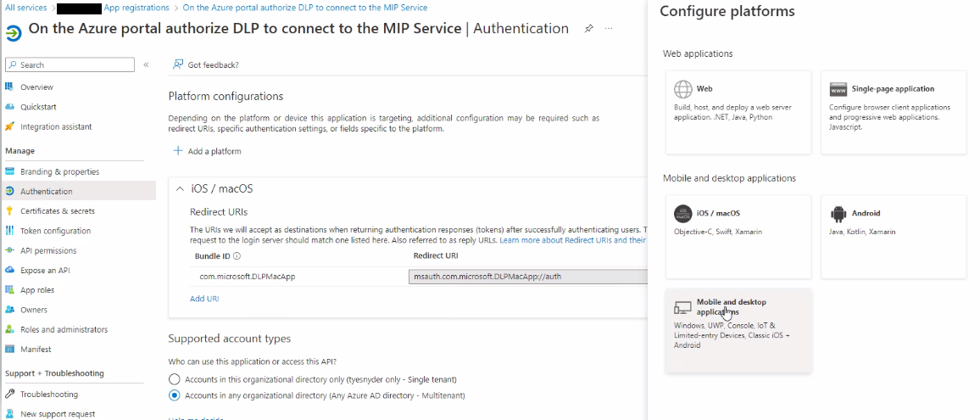Open Overview in the left menu
The height and width of the screenshot is (420, 980).
point(36,87)
